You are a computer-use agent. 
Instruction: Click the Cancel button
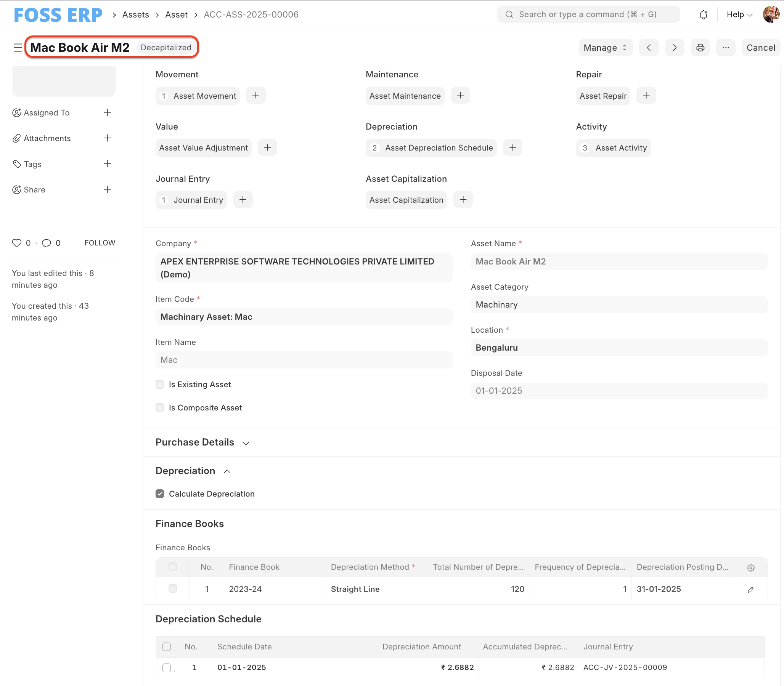coord(760,48)
